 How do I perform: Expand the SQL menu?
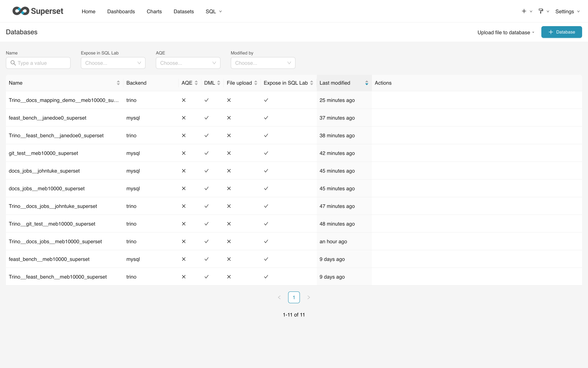coord(214,11)
